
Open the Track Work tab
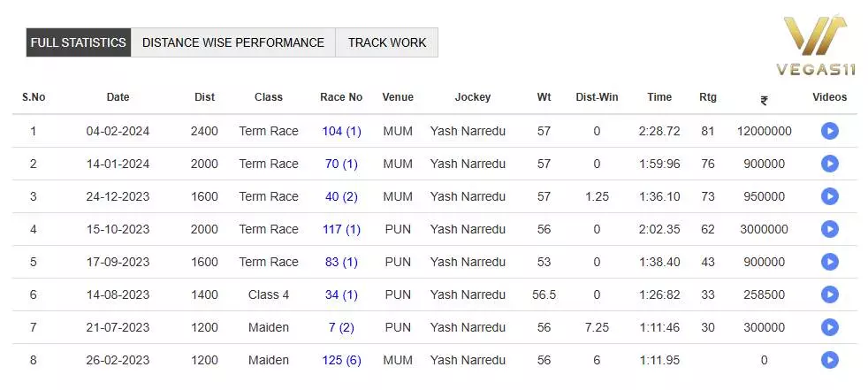(387, 42)
